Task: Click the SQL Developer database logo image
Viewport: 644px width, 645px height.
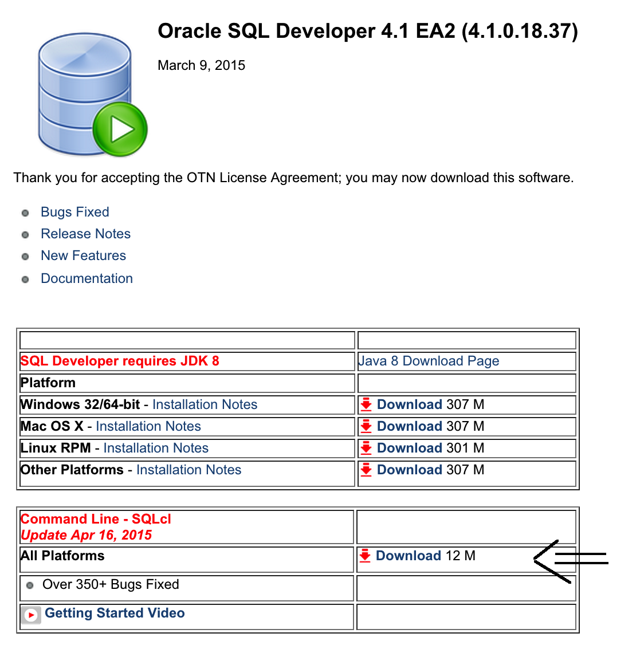Action: coord(93,95)
